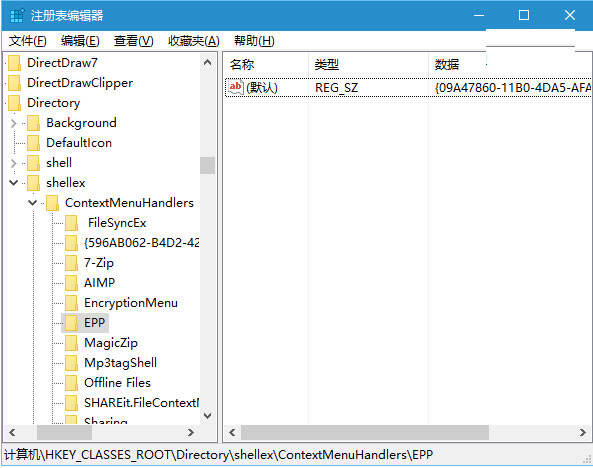Collapse the ContextMenuHandlers key
Screen dimensions: 593x468
tap(33, 203)
